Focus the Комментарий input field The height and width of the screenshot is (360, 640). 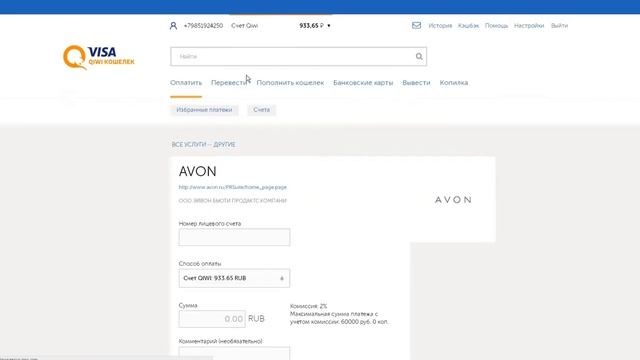pyautogui.click(x=234, y=353)
